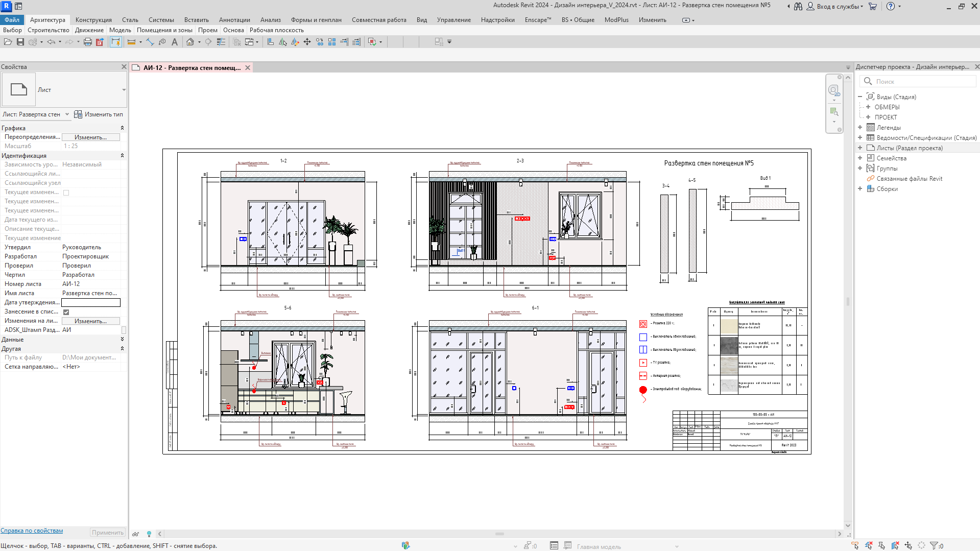Click the Open file folder icon
Image resolution: width=980 pixels, height=551 pixels.
tap(8, 42)
